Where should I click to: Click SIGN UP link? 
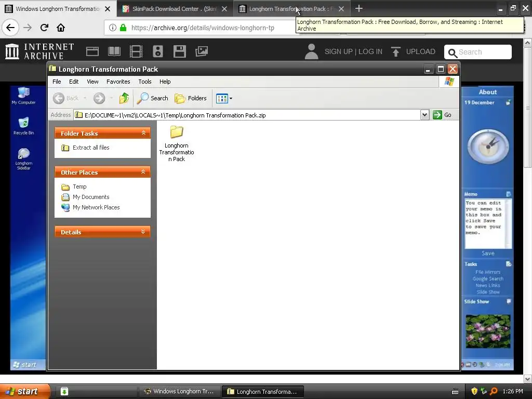[x=339, y=51]
